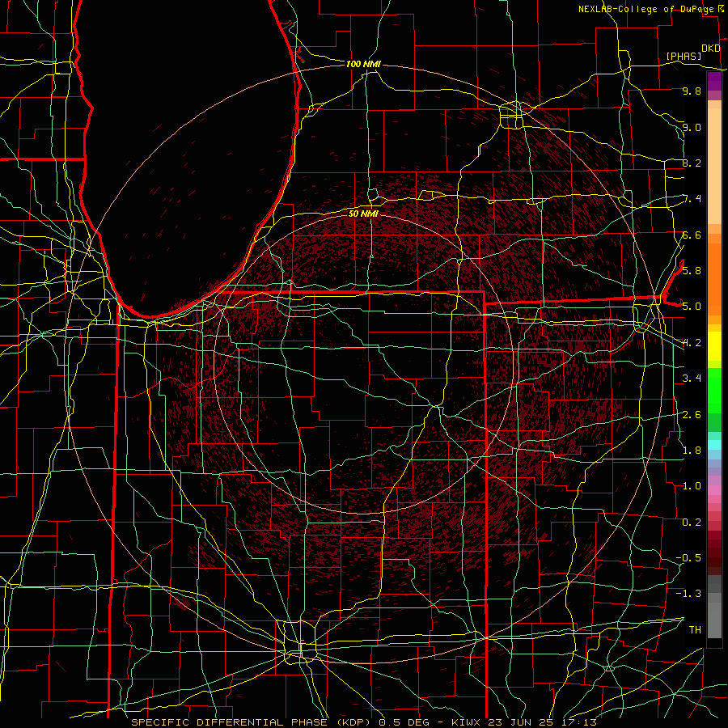This screenshot has height=728, width=728.
Task: Click the bright green segment of the color bar
Action: (x=714, y=390)
